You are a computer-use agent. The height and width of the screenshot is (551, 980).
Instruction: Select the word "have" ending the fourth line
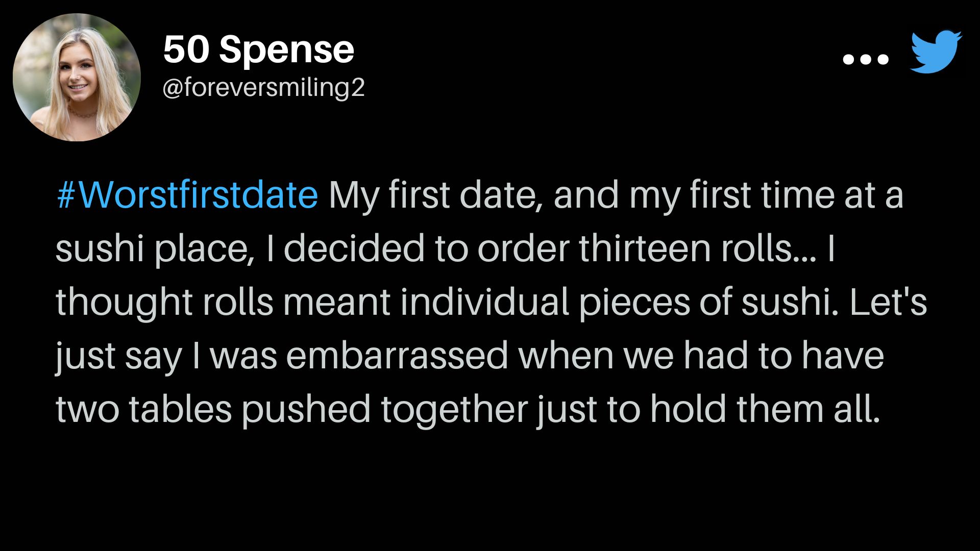pos(843,356)
